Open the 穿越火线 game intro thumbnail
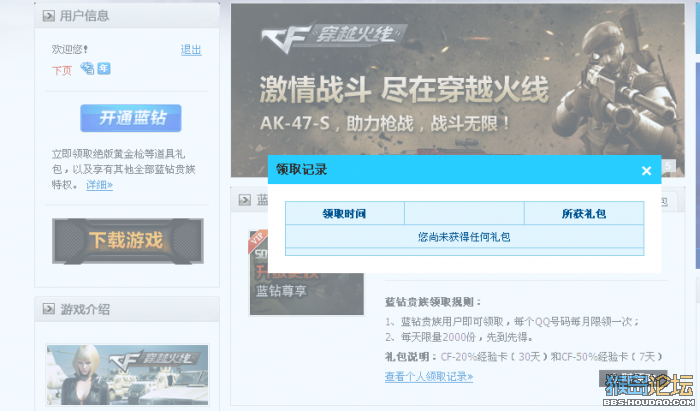This screenshot has width=700, height=411. [127, 375]
